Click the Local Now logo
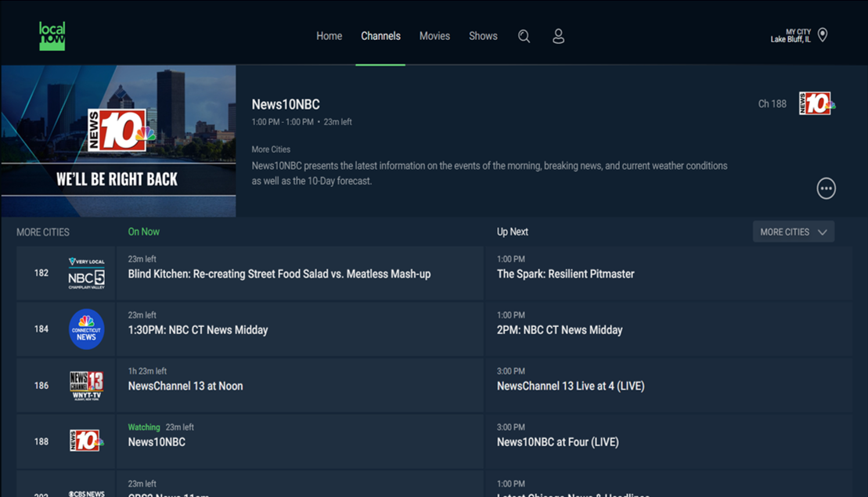The width and height of the screenshot is (868, 497). click(x=52, y=36)
